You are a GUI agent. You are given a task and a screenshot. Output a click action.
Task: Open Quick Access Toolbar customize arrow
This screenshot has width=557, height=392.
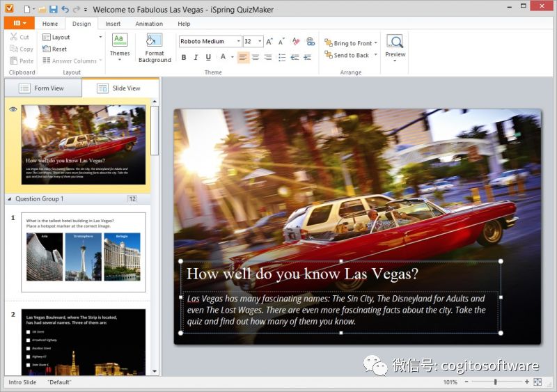[86, 10]
